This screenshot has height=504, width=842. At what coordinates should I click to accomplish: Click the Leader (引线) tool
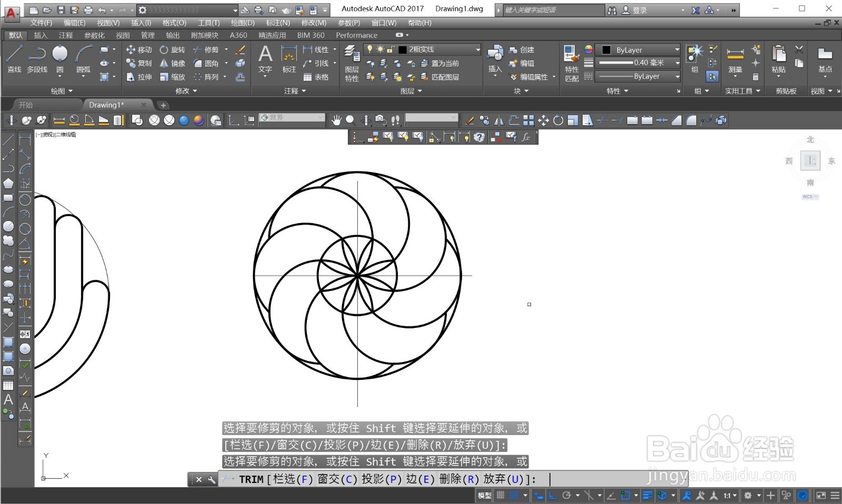(316, 63)
